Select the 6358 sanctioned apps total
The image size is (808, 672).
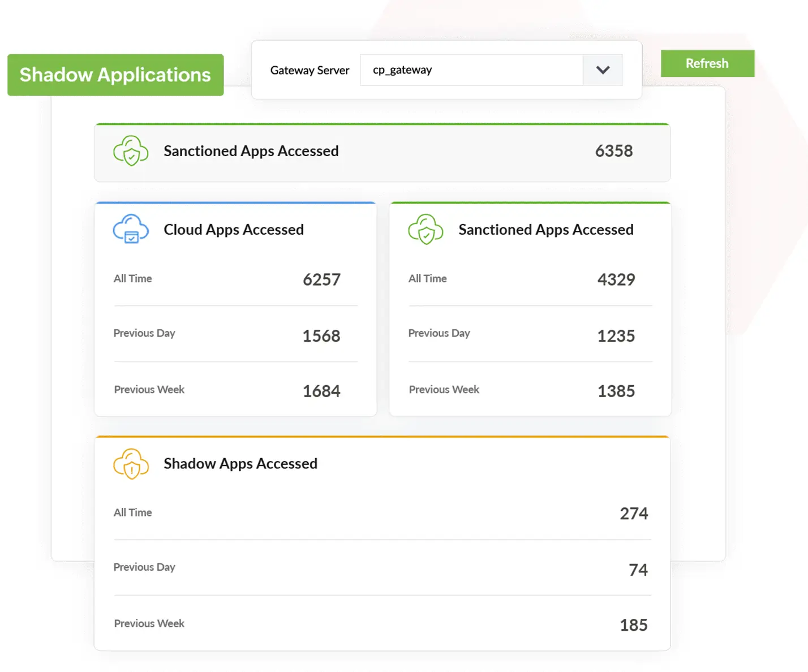pos(614,151)
